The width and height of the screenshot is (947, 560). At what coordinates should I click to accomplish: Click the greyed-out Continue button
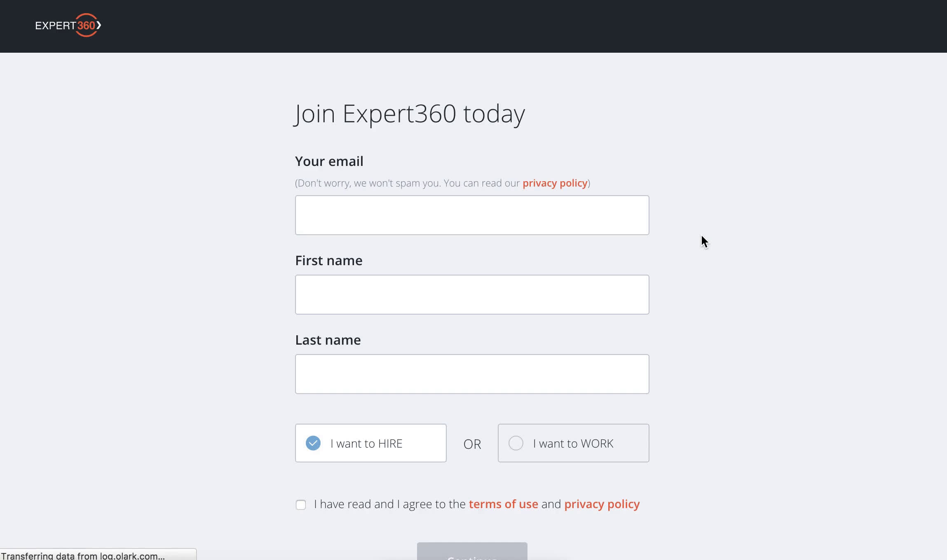click(472, 552)
